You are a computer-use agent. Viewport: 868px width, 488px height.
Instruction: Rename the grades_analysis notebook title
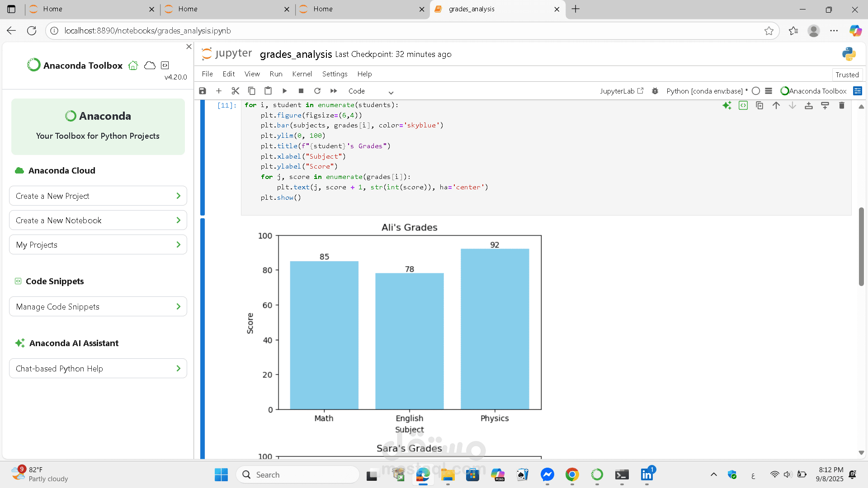(296, 54)
